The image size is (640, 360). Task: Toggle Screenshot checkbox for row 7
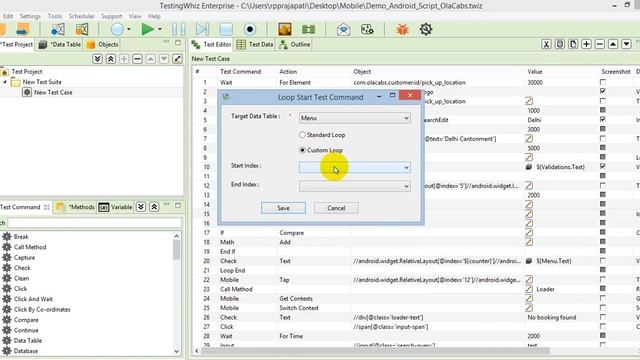pos(603,138)
